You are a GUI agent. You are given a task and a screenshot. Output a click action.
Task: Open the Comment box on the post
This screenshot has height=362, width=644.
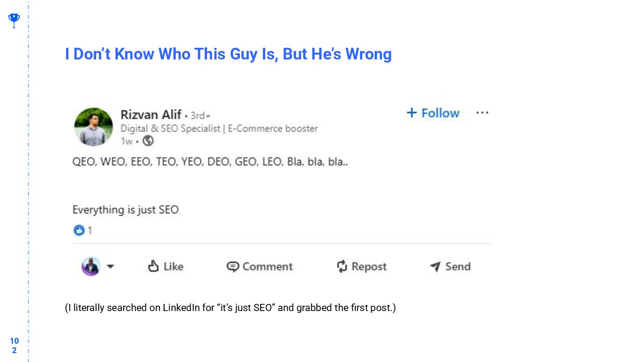coord(259,266)
